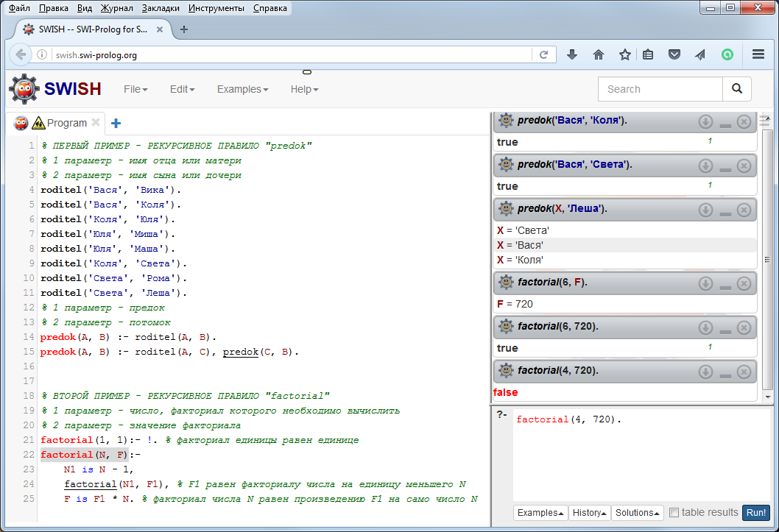Viewport: 779px width, 532px height.
Task: Click the SWISH search magnifier button
Action: pos(736,89)
